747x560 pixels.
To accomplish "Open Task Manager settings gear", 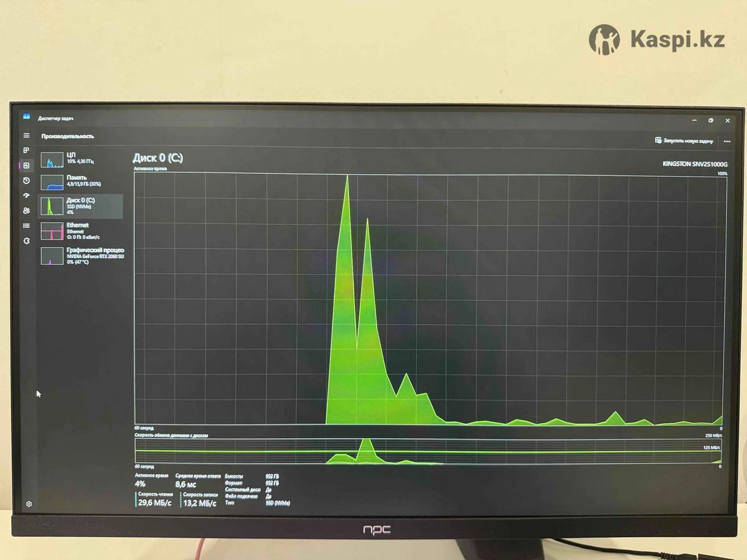I will coord(28,504).
